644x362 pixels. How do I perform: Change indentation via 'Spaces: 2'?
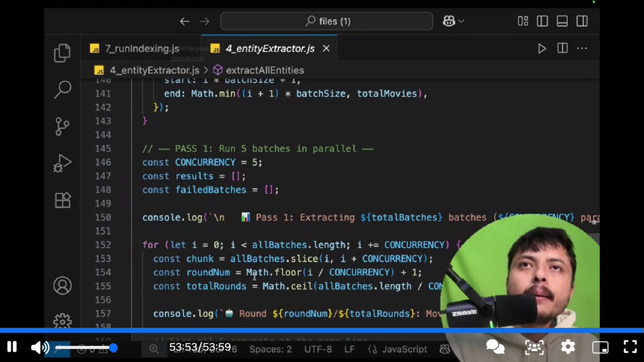click(270, 349)
